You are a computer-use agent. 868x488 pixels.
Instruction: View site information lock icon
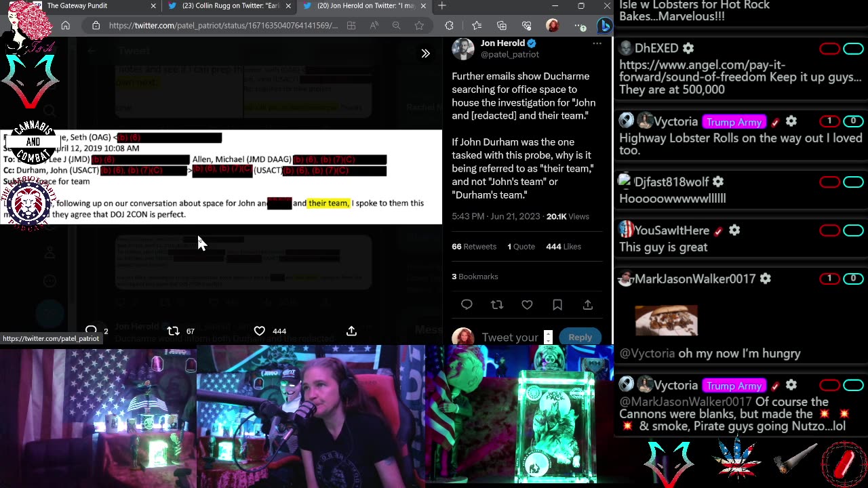[96, 26]
